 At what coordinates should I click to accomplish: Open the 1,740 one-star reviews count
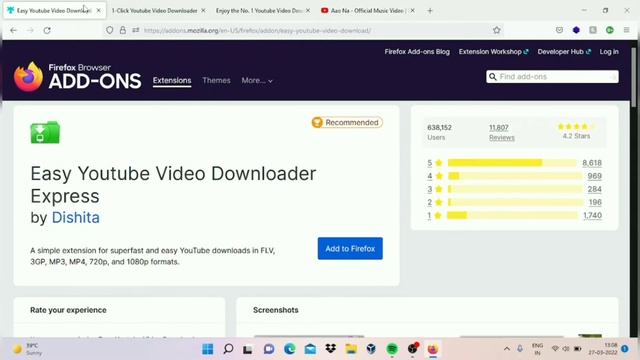pos(592,215)
